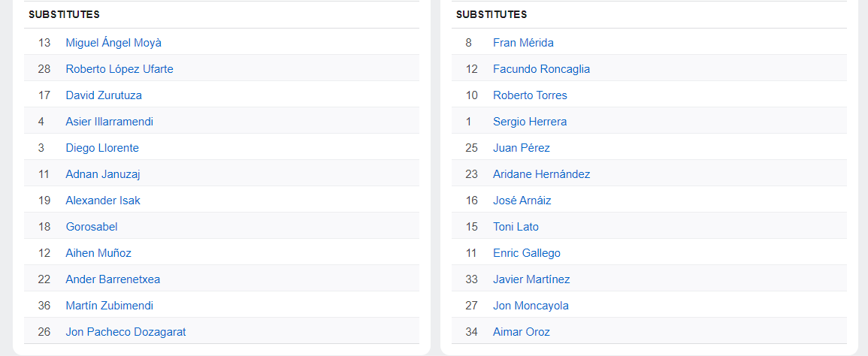
Task: Open Roberto Torres profile link
Action: point(531,95)
